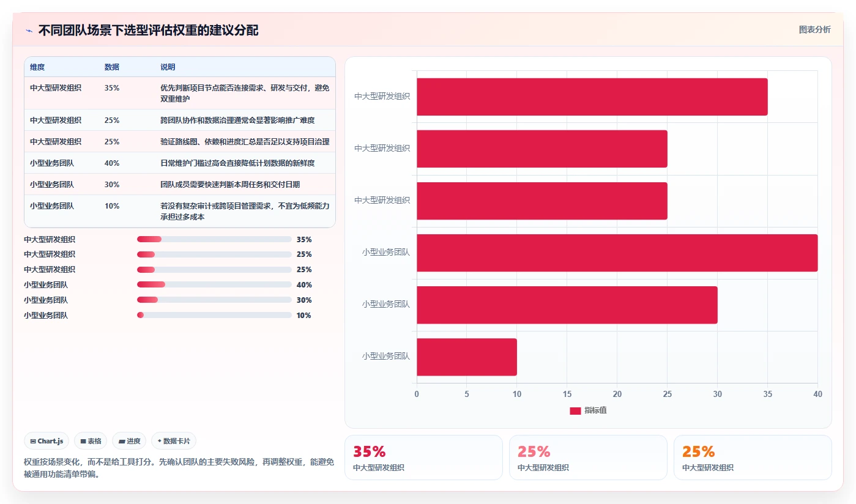Click the lightning icon beside the page title
Image resolution: width=856 pixels, height=504 pixels.
[29, 31]
